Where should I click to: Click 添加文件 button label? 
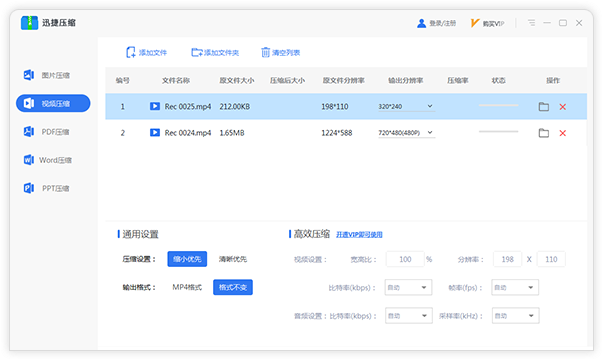153,52
